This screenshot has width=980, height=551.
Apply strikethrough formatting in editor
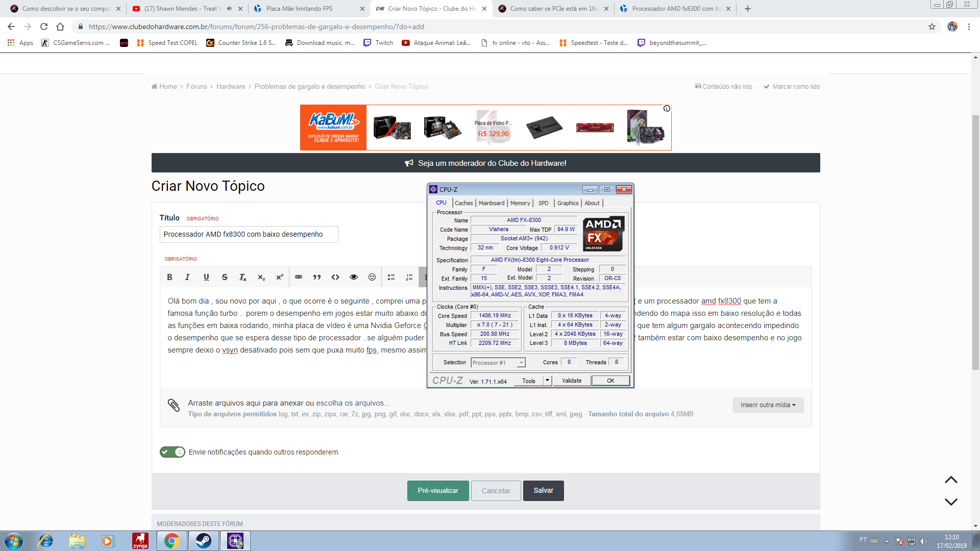pyautogui.click(x=225, y=277)
